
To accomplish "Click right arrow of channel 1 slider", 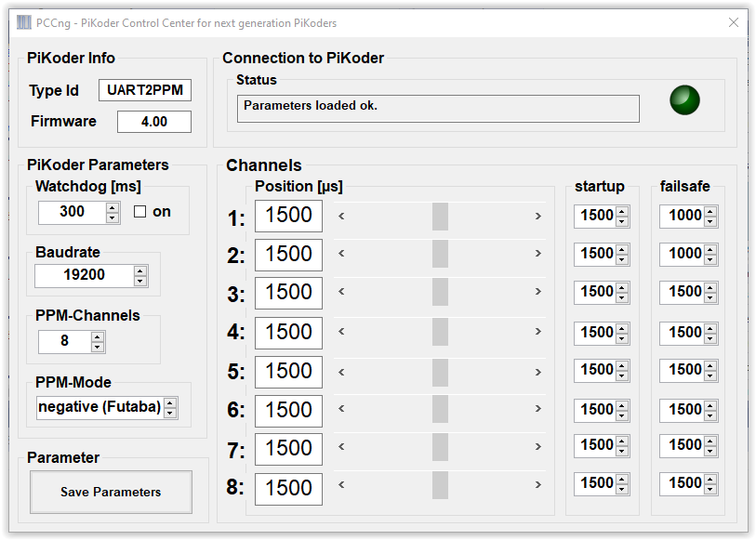I will (537, 217).
